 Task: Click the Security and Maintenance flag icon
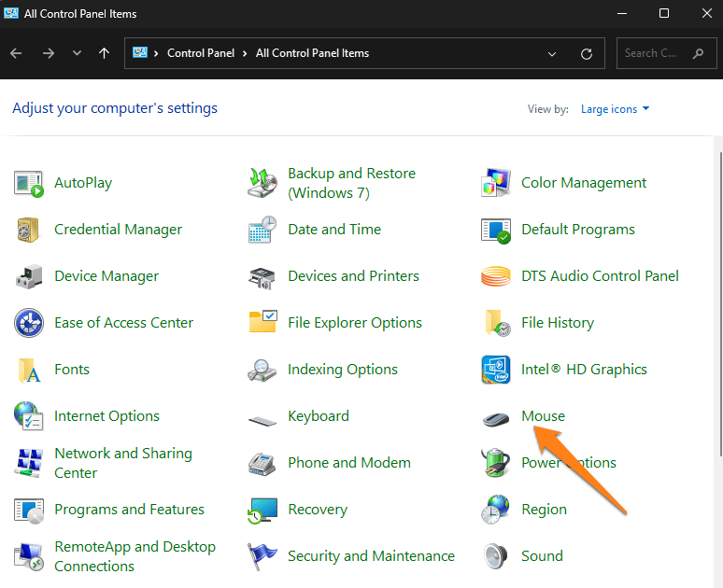pos(262,556)
